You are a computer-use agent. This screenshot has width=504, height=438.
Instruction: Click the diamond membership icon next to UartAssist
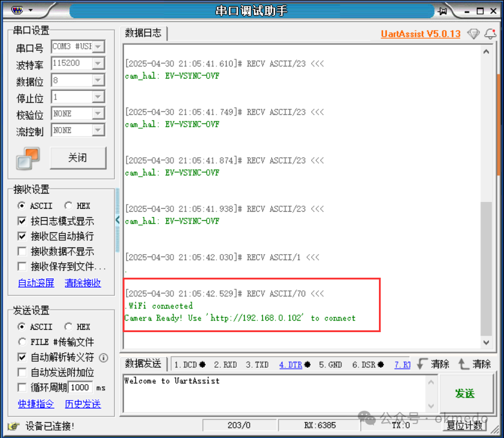473,34
